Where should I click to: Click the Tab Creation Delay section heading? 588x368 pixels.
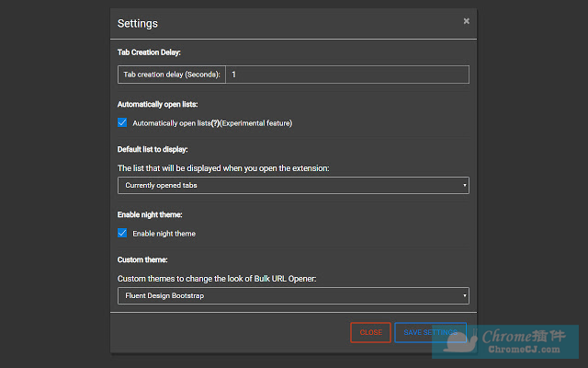pyautogui.click(x=149, y=52)
